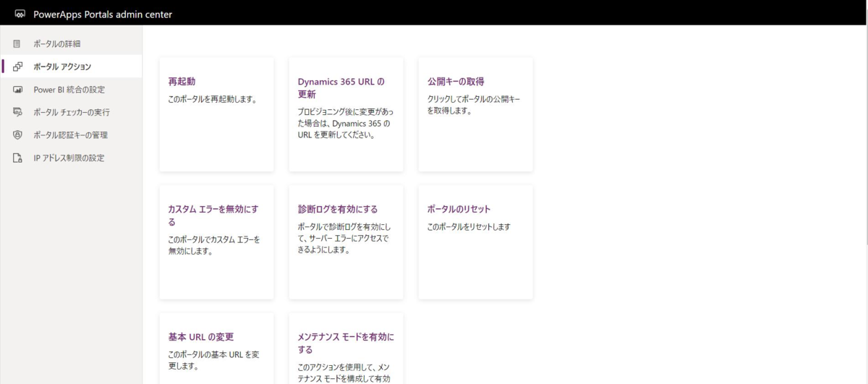Click the 再起動 action card title

pos(182,82)
